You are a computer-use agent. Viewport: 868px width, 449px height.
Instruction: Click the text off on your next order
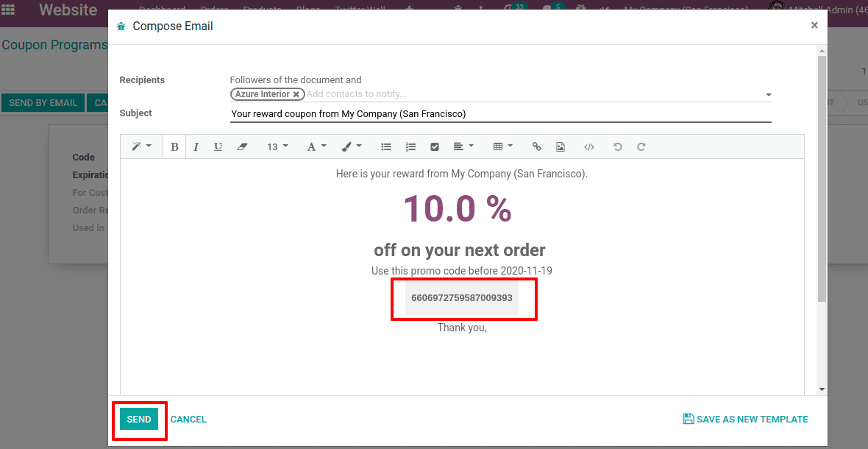pyautogui.click(x=460, y=250)
